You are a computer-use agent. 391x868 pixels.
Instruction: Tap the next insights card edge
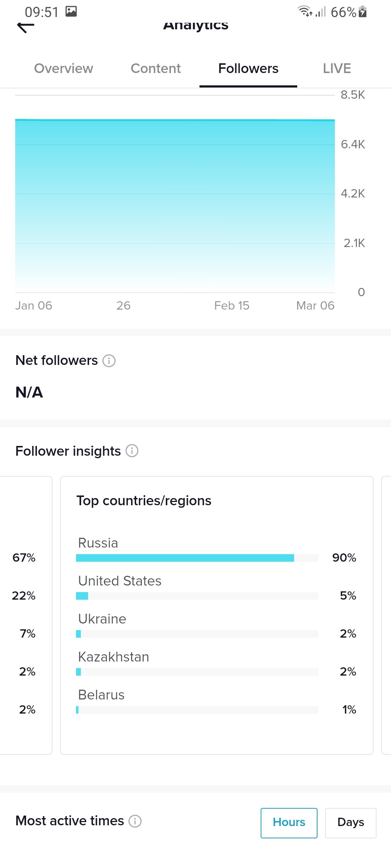click(386, 615)
